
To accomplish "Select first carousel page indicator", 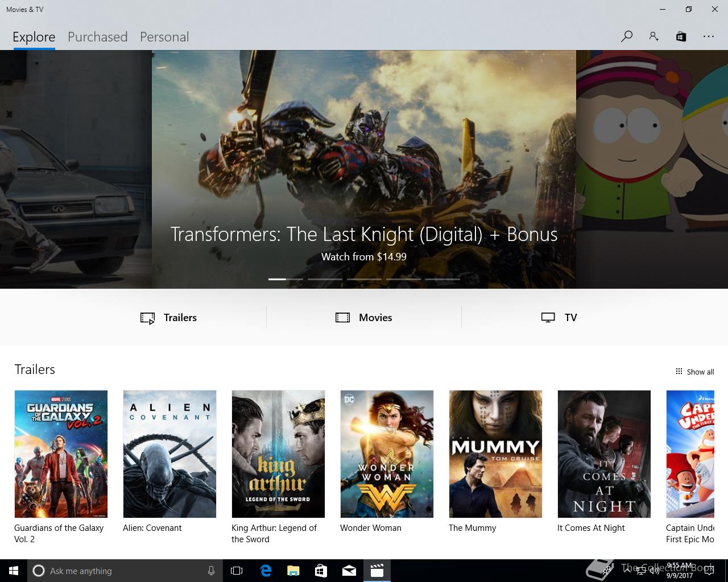I will (286, 279).
